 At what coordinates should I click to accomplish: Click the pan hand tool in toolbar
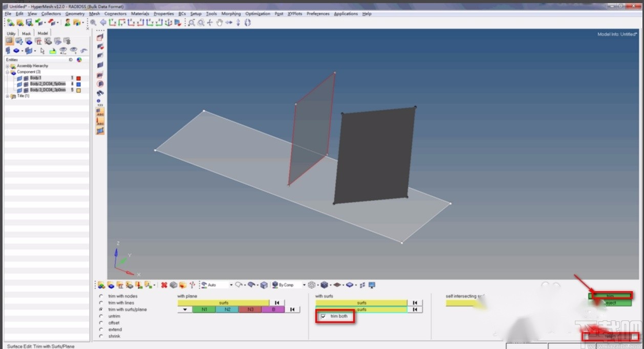[x=219, y=23]
